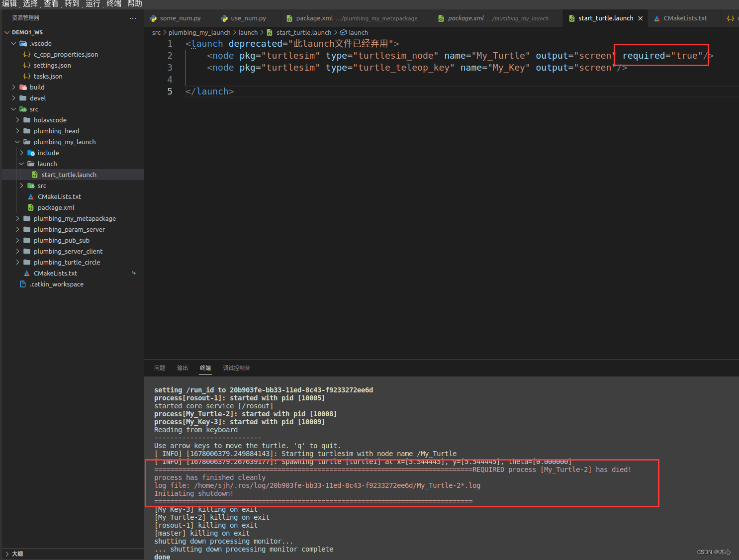Click line number 3 in the editor gutter
The image size is (739, 560).
pos(170,68)
